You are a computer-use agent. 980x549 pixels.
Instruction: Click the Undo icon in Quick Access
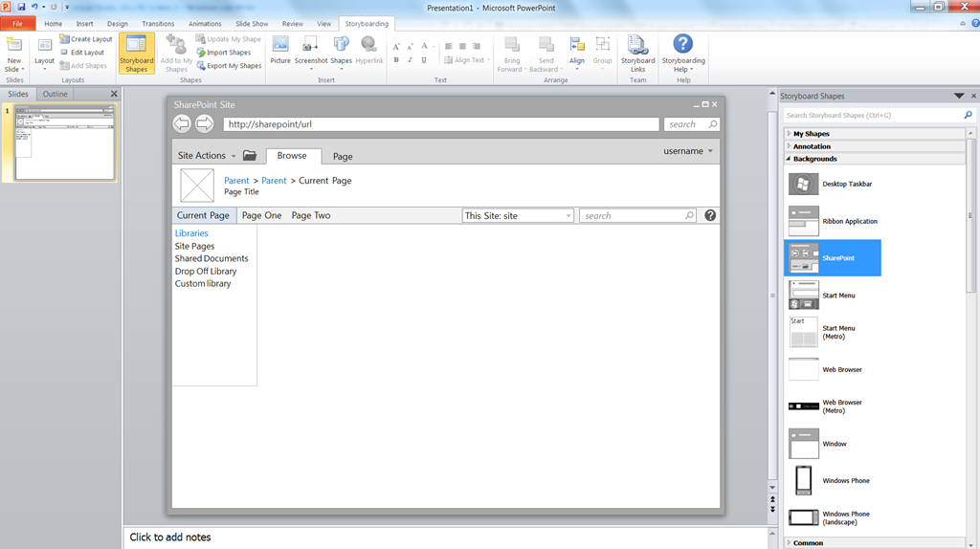(34, 7)
